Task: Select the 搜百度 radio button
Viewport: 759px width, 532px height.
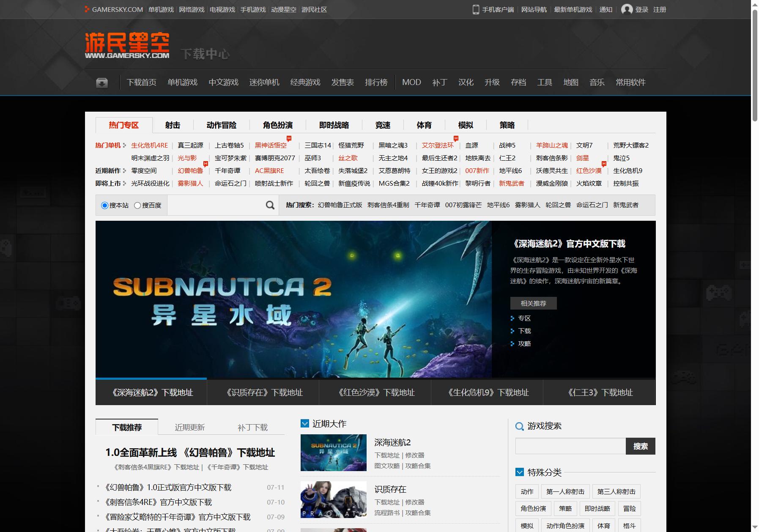Action: pyautogui.click(x=137, y=206)
